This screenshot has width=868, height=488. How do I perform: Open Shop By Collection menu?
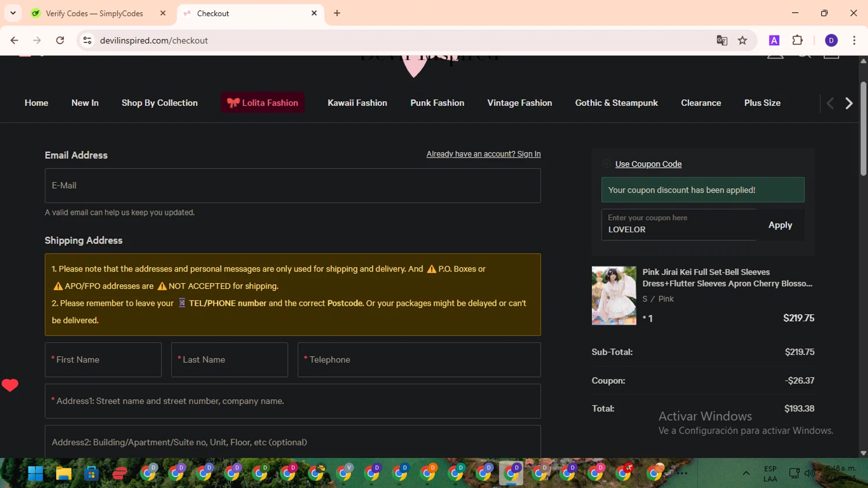160,103
